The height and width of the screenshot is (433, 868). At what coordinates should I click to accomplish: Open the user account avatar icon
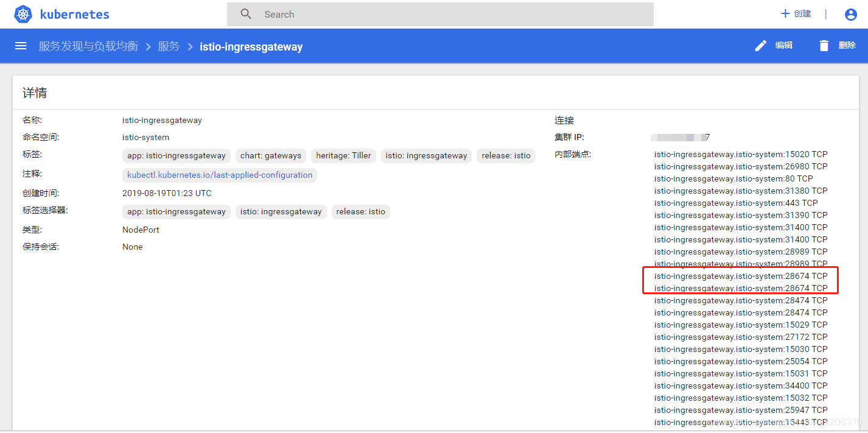click(851, 15)
